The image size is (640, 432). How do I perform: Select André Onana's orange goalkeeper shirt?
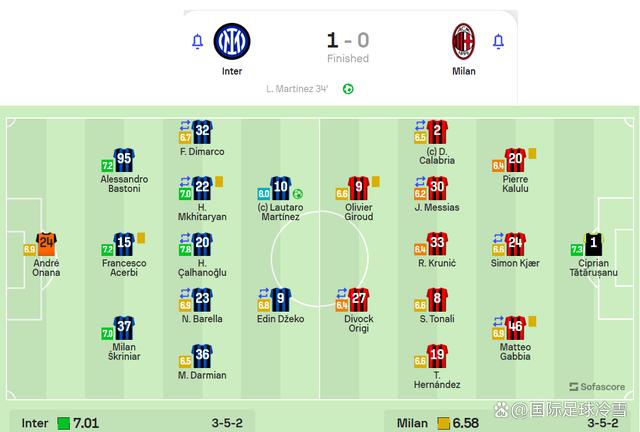[46, 243]
